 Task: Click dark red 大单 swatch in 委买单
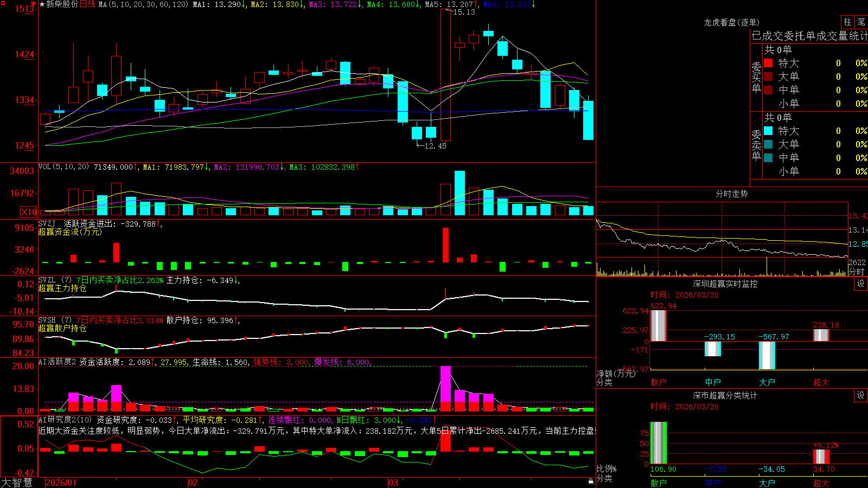(x=768, y=76)
